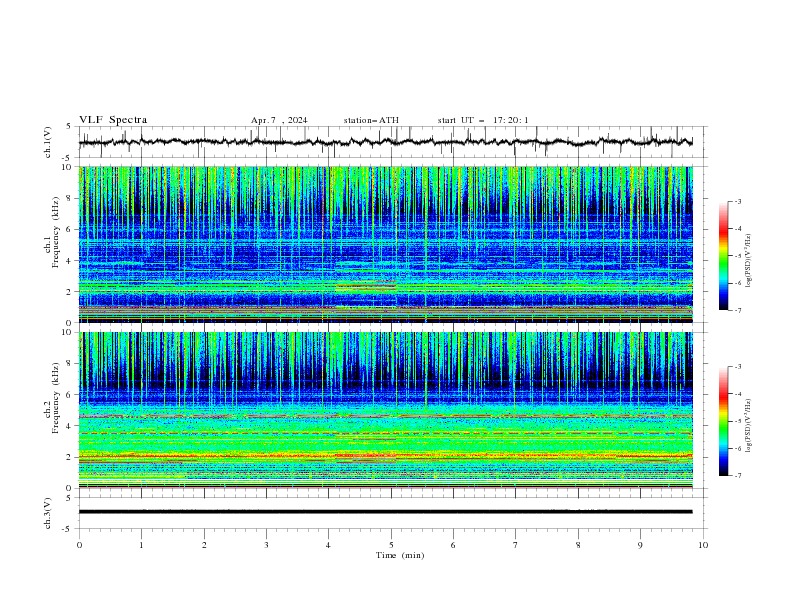Click the ch.2 spectrogram color scale bar
Screen dimensions: 792x612
pyautogui.click(x=724, y=421)
